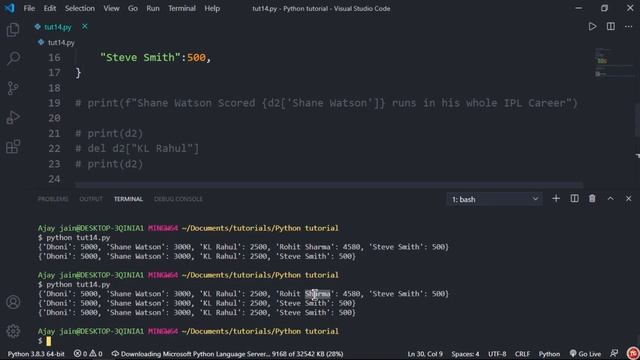Select Python 3.8.3 64-bit interpreter
This screenshot has width=640, height=360.
tap(36, 354)
